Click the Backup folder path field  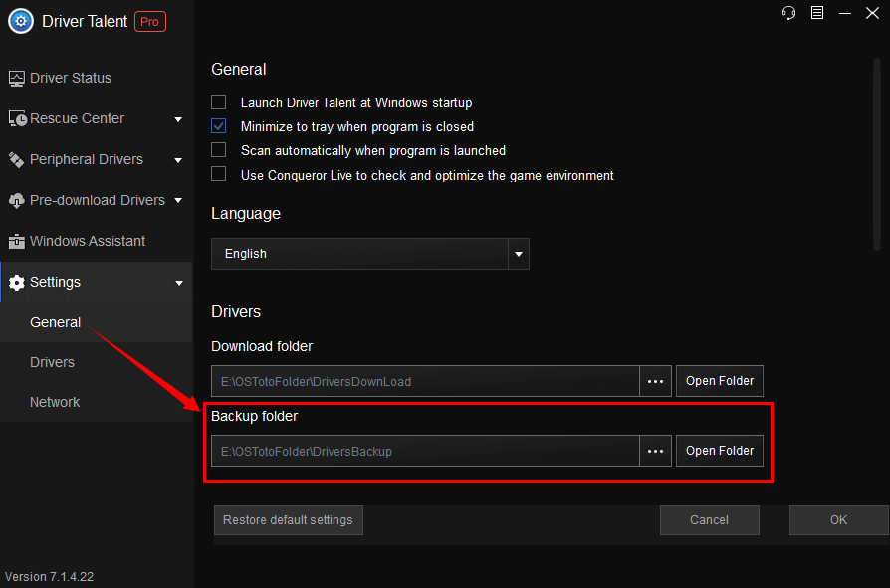[426, 451]
